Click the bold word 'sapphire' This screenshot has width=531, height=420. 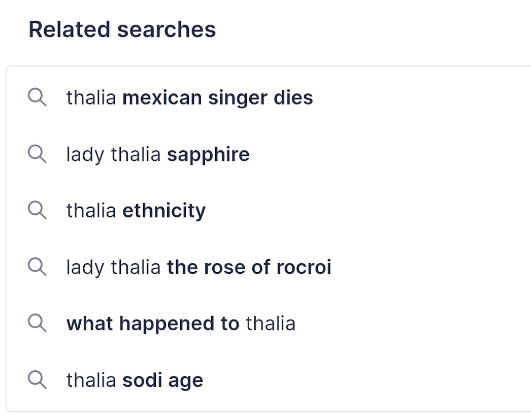point(208,154)
